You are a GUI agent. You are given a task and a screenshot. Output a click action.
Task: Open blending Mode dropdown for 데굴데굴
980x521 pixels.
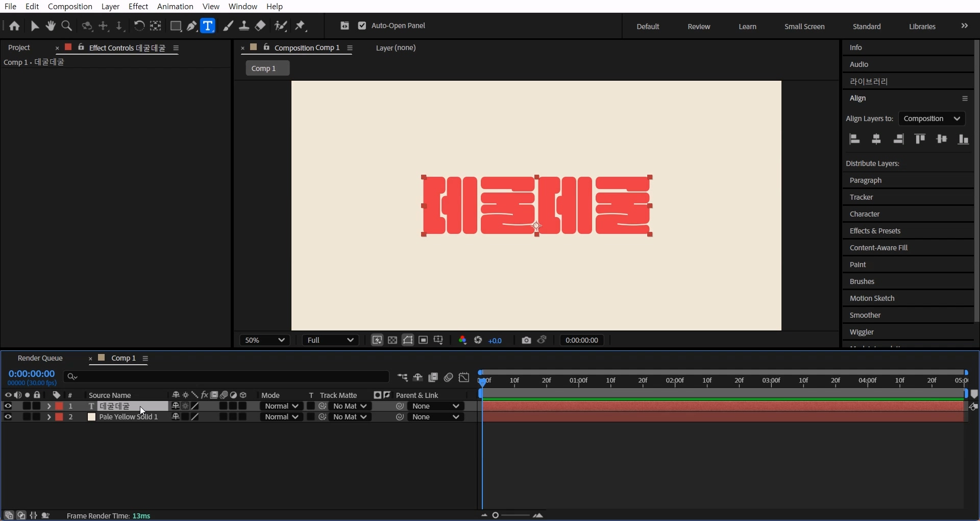point(282,406)
